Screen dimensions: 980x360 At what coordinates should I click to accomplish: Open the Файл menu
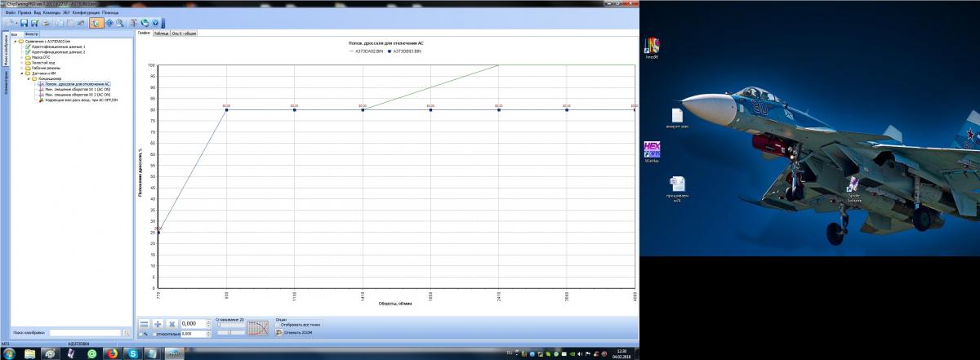tap(11, 12)
